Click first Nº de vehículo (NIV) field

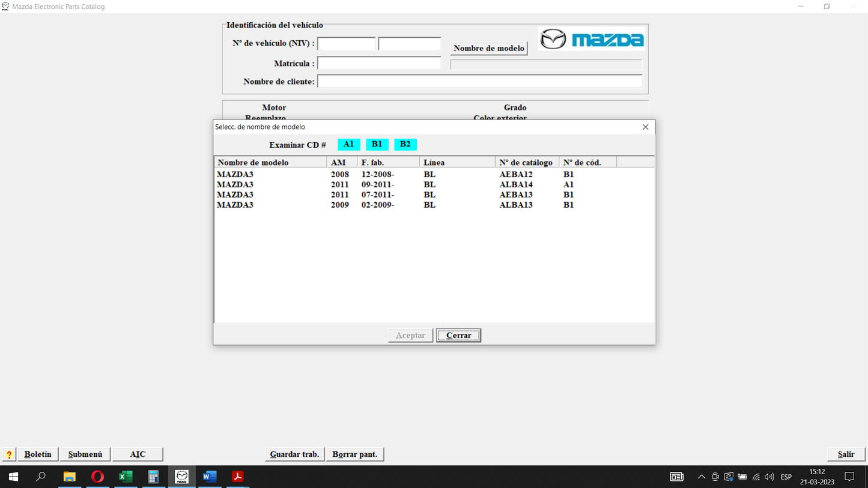coord(347,43)
